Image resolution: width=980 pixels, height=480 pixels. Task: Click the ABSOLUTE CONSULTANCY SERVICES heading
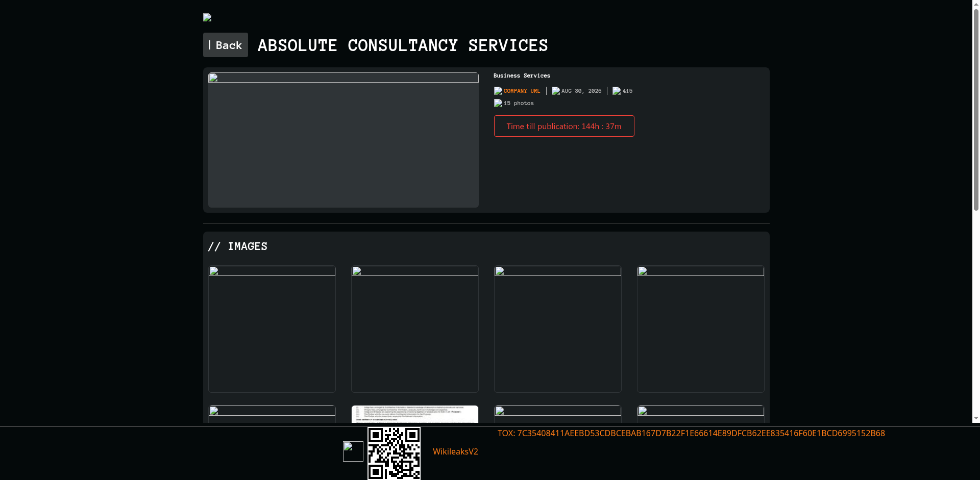click(x=403, y=45)
